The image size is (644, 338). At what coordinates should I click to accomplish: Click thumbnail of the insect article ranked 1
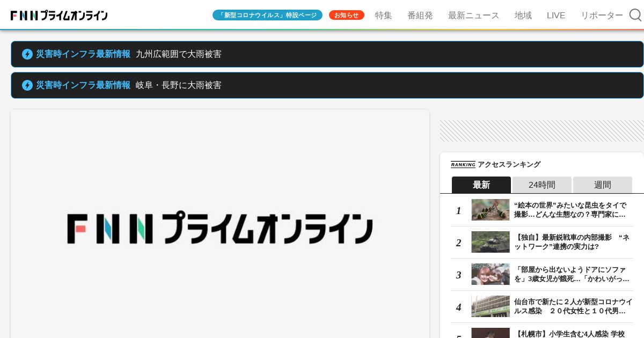(x=491, y=210)
